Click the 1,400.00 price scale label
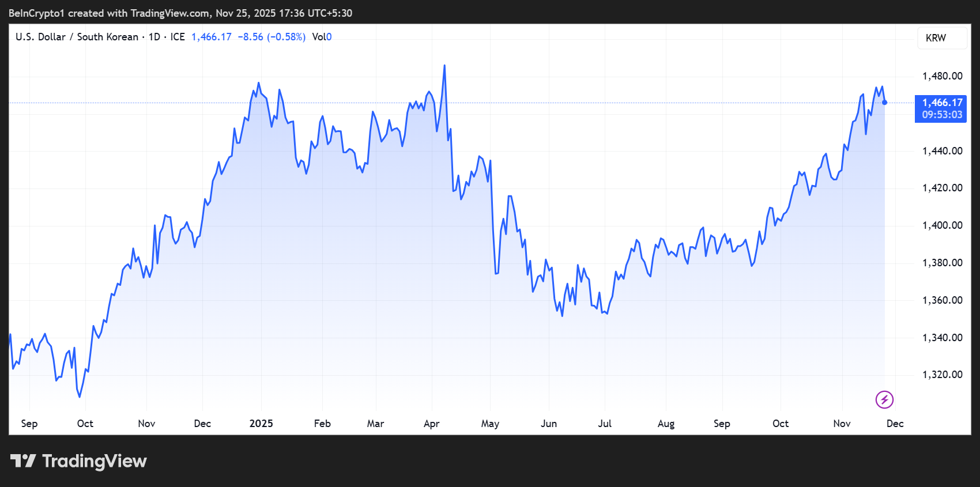Screen dimensions: 980x487 [x=942, y=225]
